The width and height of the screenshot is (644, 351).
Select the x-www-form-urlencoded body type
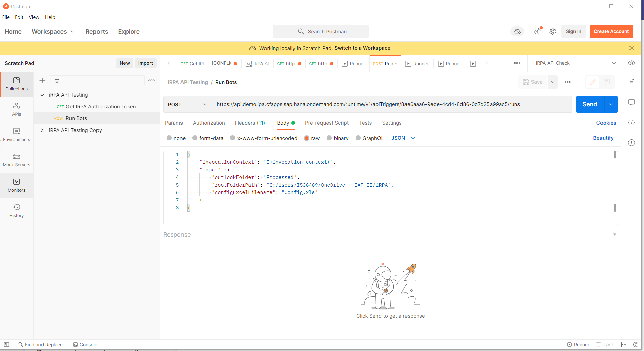pyautogui.click(x=232, y=138)
